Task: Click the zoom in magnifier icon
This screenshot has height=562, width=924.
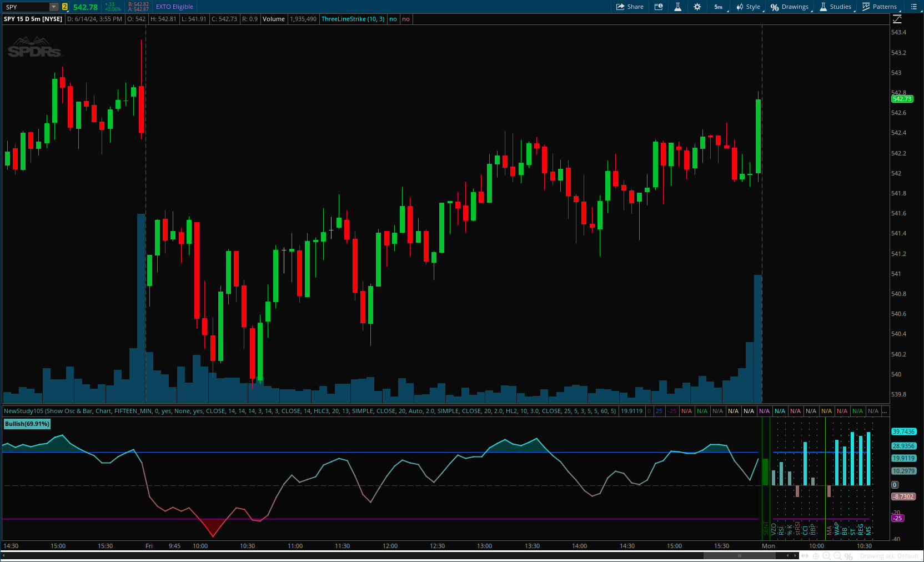Action: [827, 556]
